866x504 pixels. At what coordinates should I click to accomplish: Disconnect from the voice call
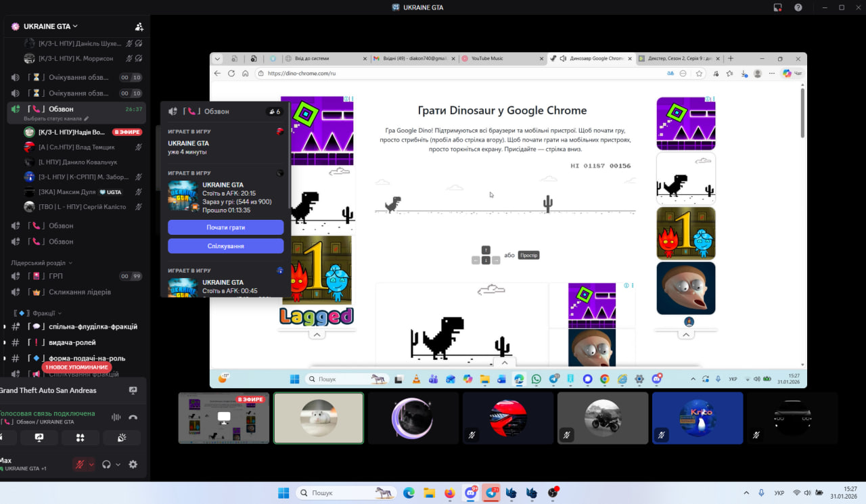tap(133, 417)
